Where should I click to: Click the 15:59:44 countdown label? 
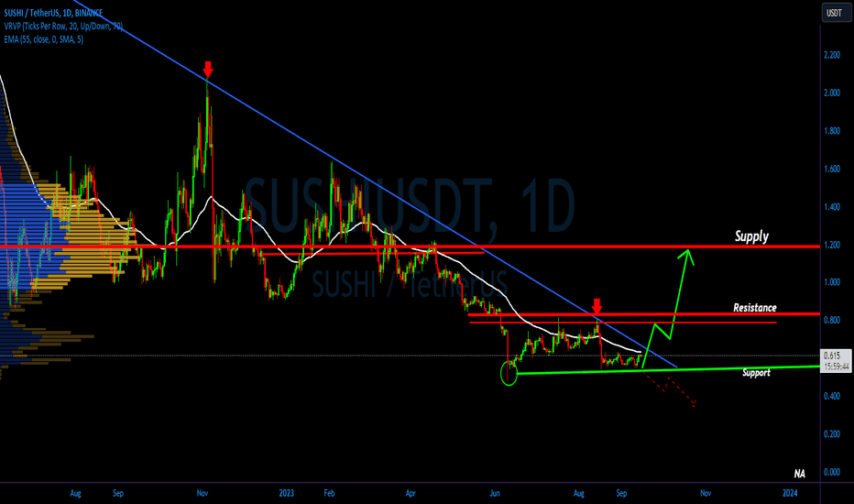click(836, 367)
